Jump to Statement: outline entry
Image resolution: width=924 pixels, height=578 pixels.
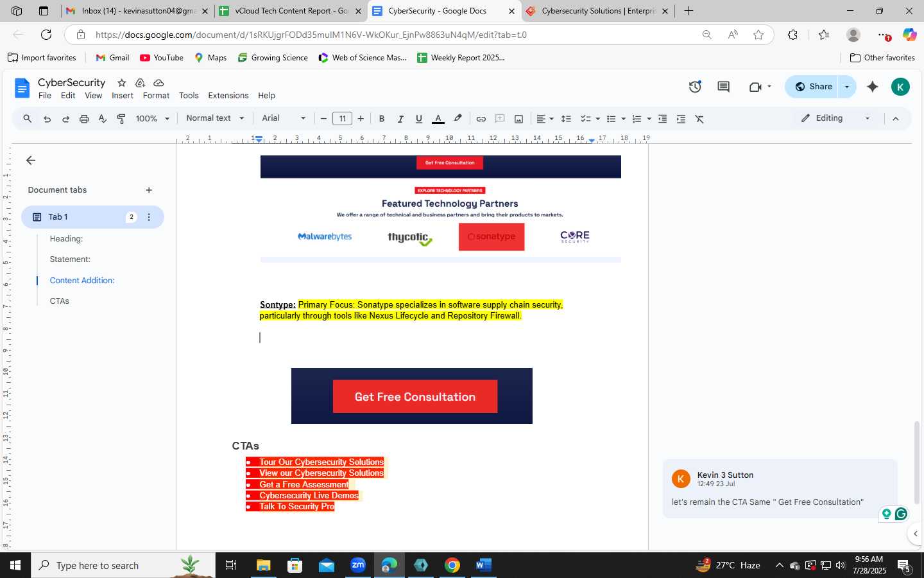(70, 259)
